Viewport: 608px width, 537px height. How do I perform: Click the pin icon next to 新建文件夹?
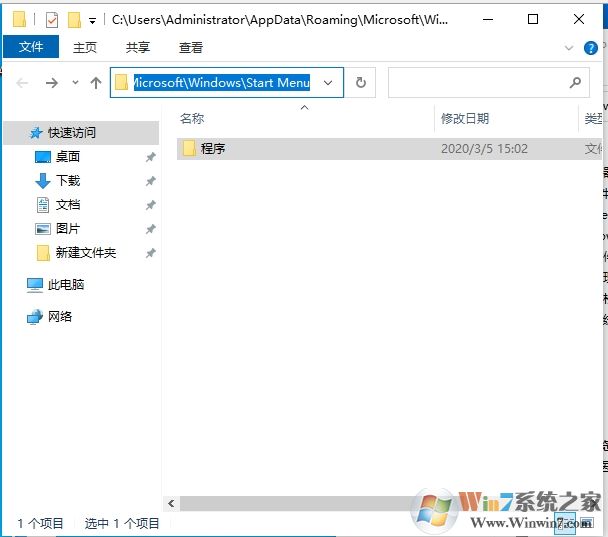click(x=150, y=253)
